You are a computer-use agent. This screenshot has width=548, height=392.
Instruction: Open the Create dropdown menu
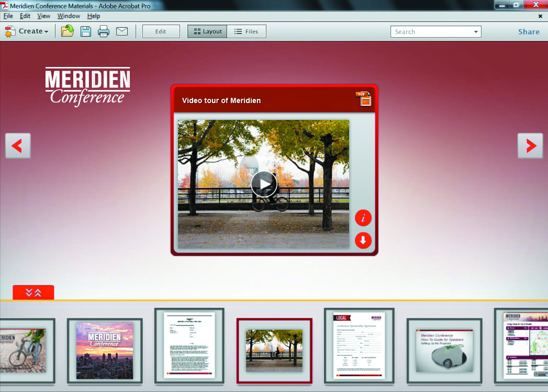coord(27,31)
